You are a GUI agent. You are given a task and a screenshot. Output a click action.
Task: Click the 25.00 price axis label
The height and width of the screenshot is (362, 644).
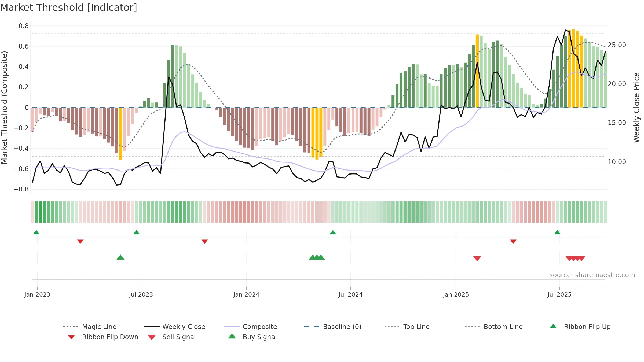[x=617, y=45]
